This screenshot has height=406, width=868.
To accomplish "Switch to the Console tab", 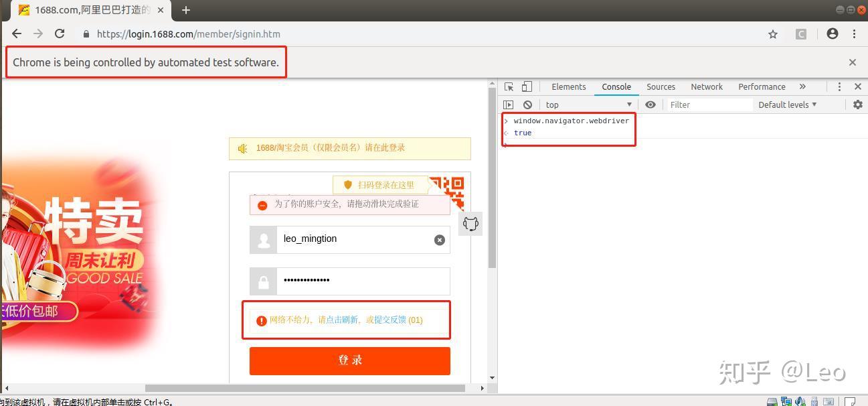I will click(616, 86).
